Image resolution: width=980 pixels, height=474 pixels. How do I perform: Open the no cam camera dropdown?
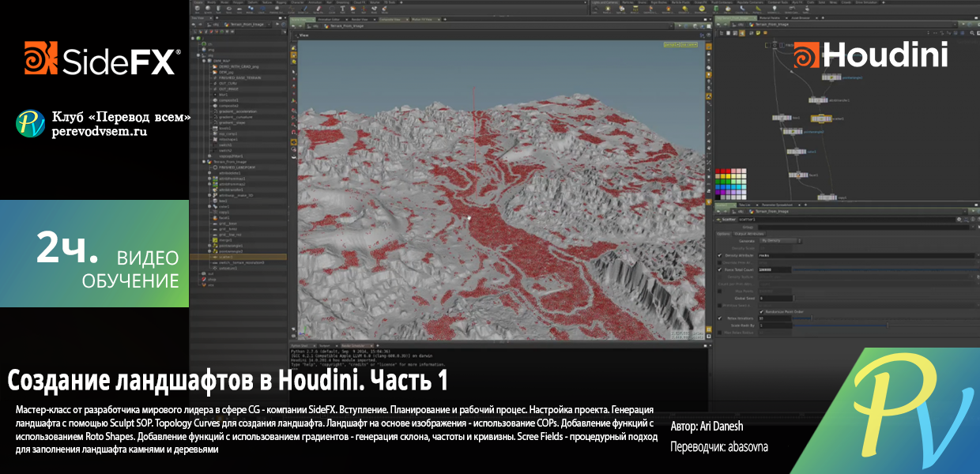[x=689, y=44]
